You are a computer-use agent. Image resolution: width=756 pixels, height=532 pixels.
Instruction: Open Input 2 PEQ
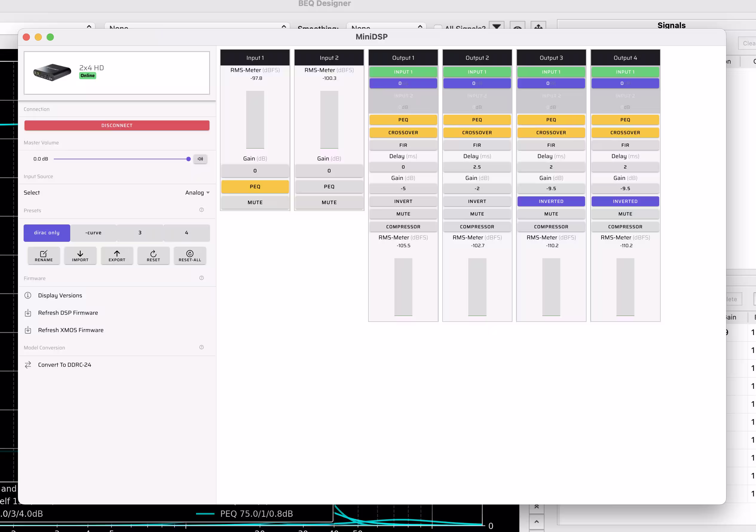pos(329,187)
